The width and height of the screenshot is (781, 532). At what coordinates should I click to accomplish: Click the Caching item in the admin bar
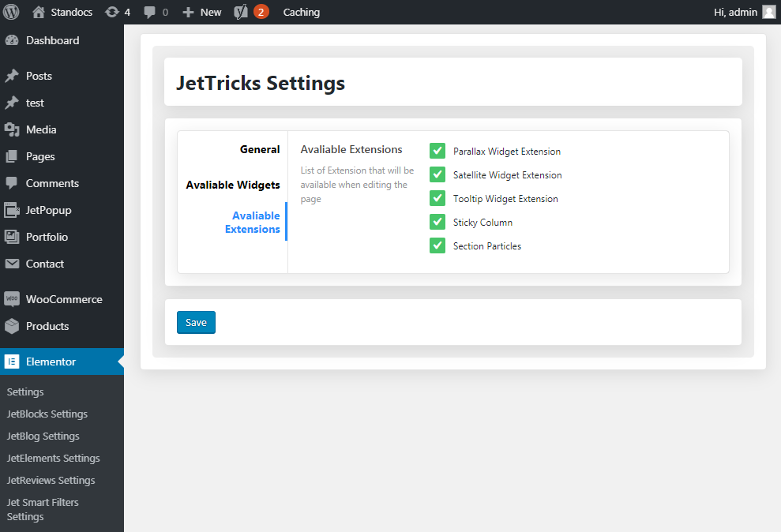click(x=302, y=13)
